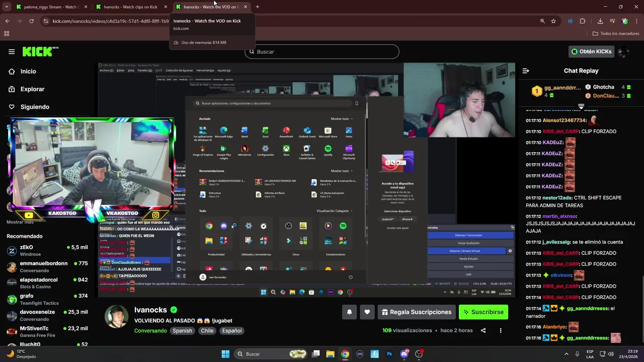The height and width of the screenshot is (362, 644).
Task: Click chat username j_avilezsalg
Action: [x=556, y=242]
